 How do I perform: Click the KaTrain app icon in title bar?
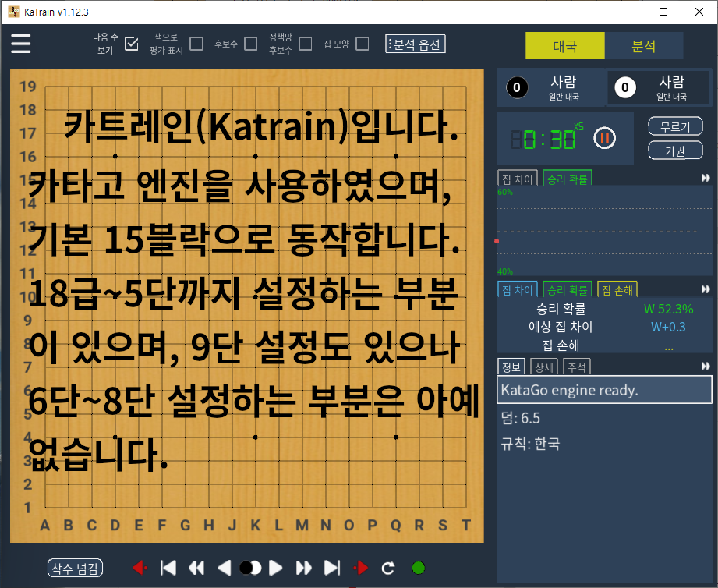click(14, 12)
